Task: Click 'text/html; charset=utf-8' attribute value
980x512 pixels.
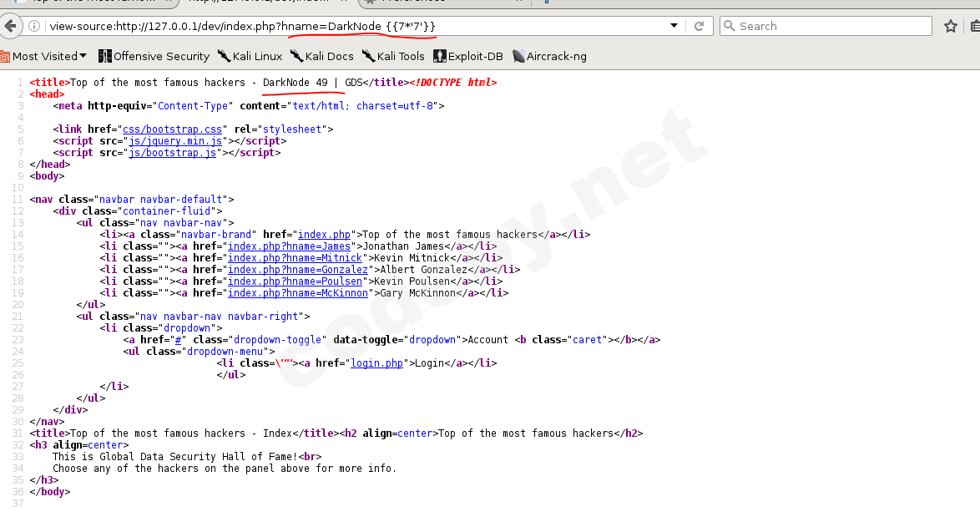Action: (x=363, y=106)
